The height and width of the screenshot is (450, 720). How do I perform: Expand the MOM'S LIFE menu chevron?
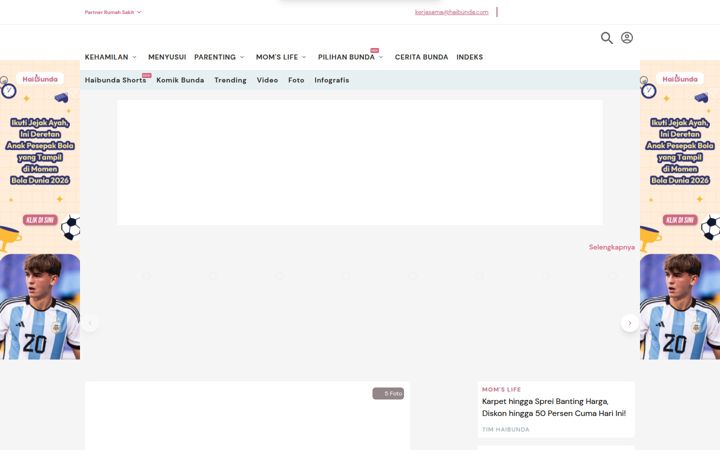pos(304,57)
